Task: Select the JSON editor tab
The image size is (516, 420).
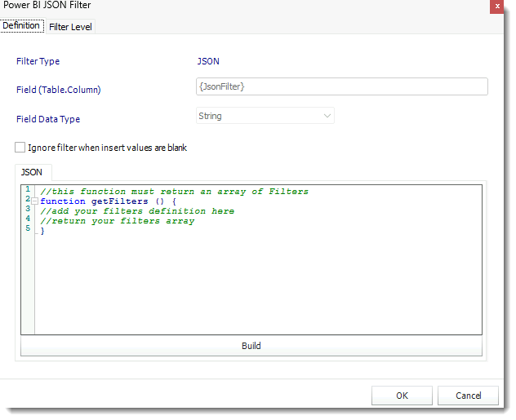Action: pyautogui.click(x=32, y=172)
